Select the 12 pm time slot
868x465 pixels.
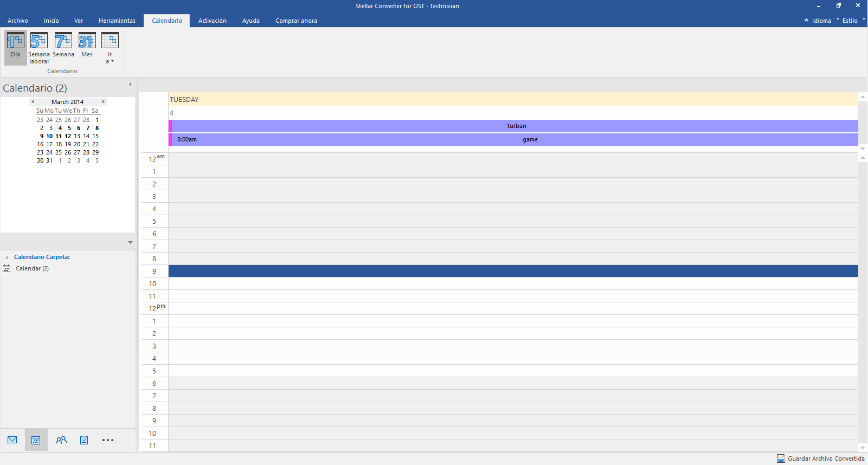(513, 308)
